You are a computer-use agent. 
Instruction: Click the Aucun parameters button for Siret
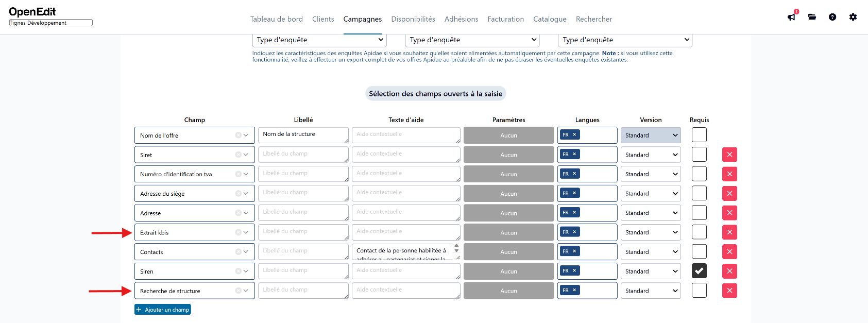click(x=508, y=155)
